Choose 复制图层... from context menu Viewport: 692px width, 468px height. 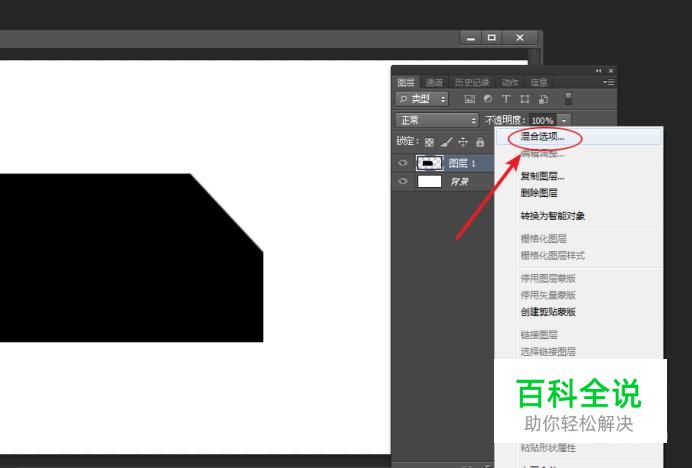pos(579,176)
